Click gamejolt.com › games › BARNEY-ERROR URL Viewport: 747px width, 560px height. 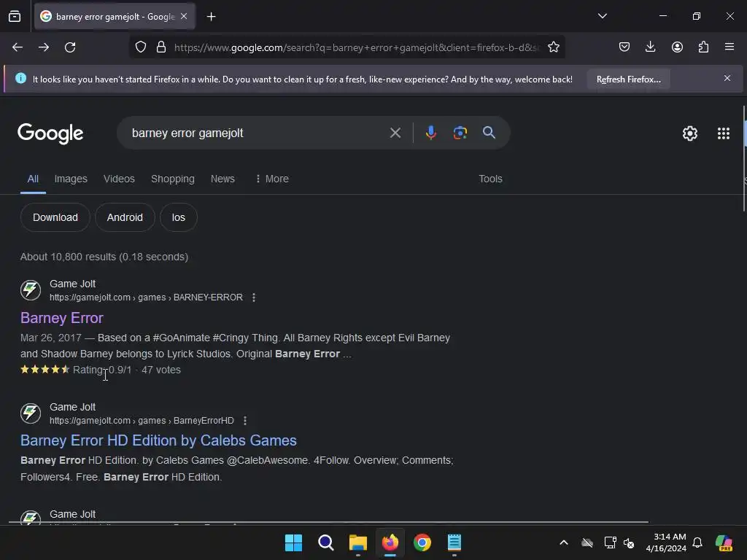point(146,297)
